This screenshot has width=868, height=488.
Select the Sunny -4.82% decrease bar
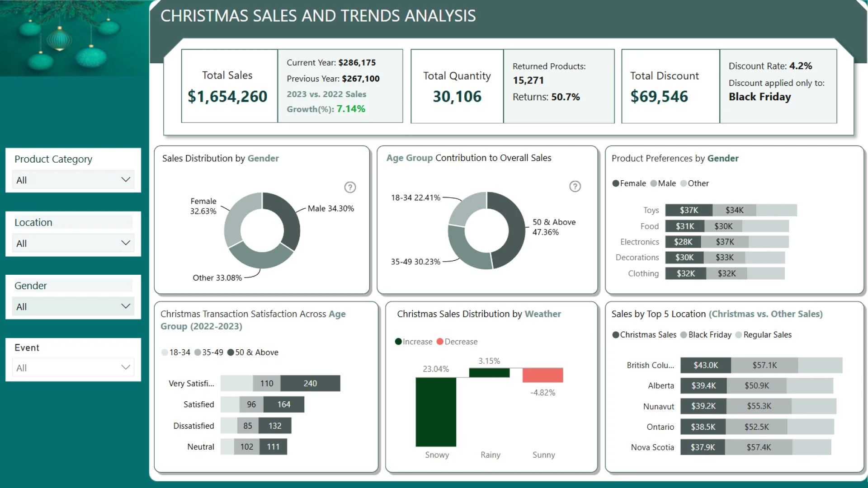coord(542,375)
